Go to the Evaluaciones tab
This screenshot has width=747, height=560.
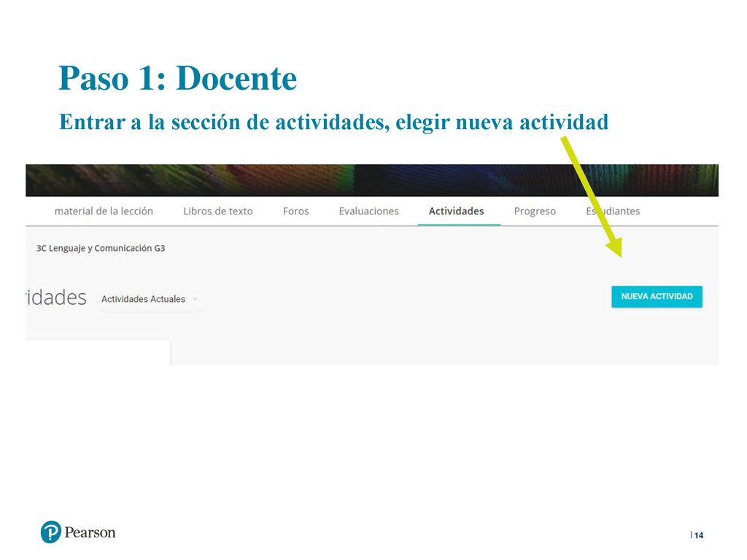tap(368, 211)
